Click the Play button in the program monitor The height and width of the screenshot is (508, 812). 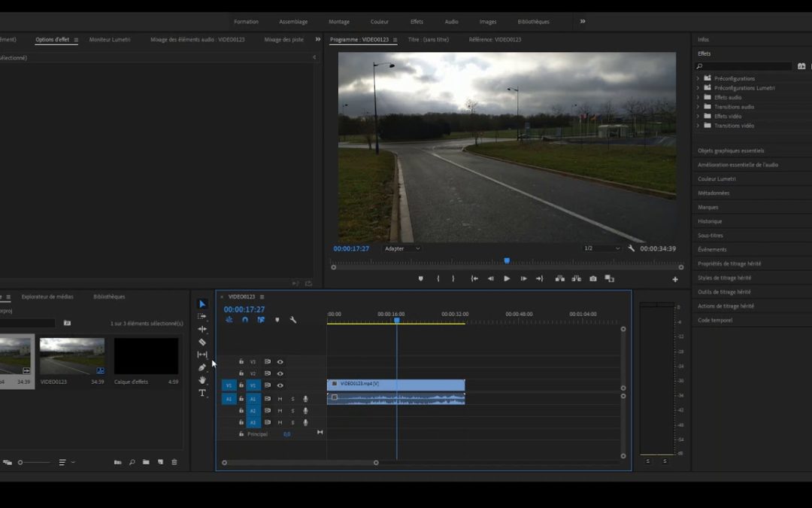[507, 278]
